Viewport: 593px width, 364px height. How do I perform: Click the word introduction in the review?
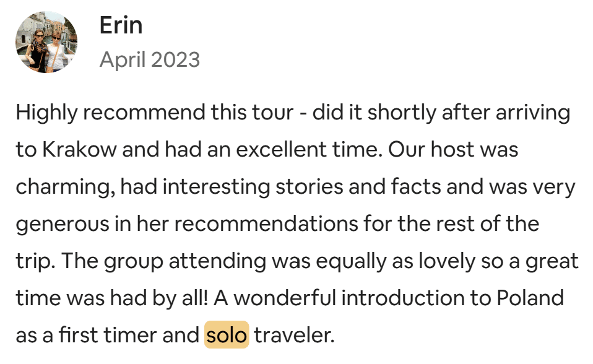(x=403, y=297)
